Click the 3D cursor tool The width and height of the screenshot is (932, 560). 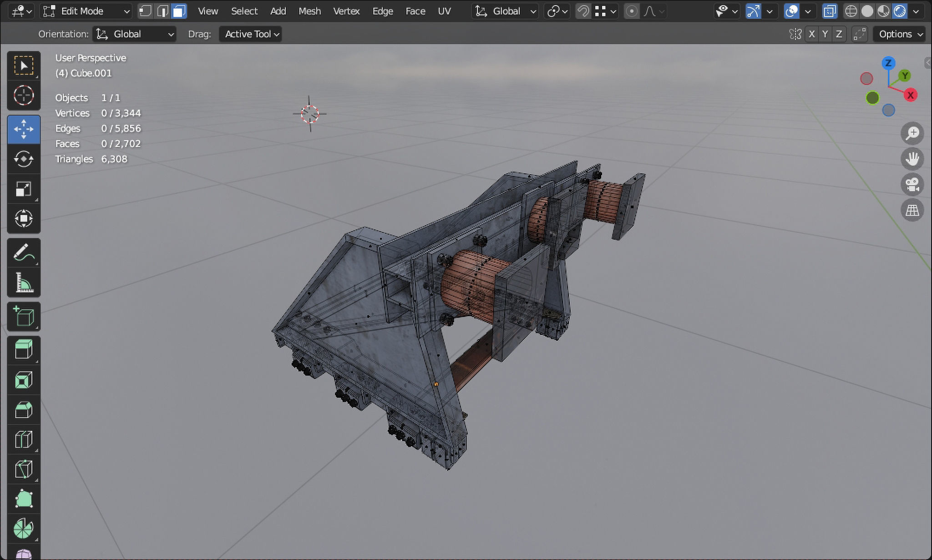click(24, 96)
